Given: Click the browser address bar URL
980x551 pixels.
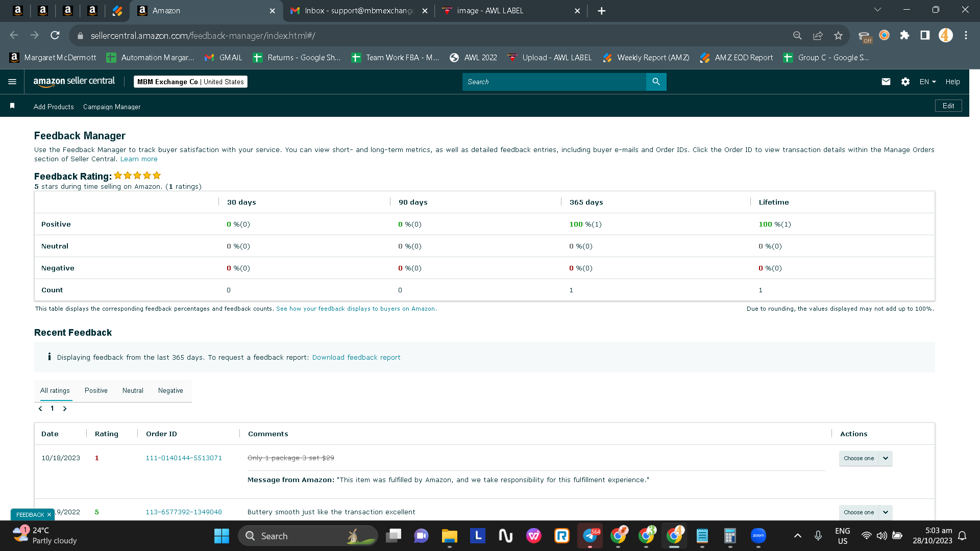Looking at the screenshot, I should tap(203, 36).
